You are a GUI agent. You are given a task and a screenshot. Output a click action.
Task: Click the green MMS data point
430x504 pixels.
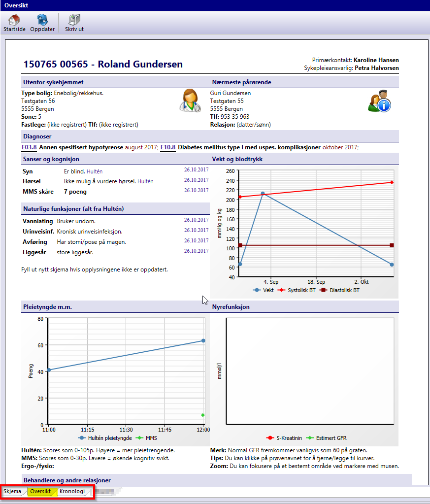[x=203, y=415]
